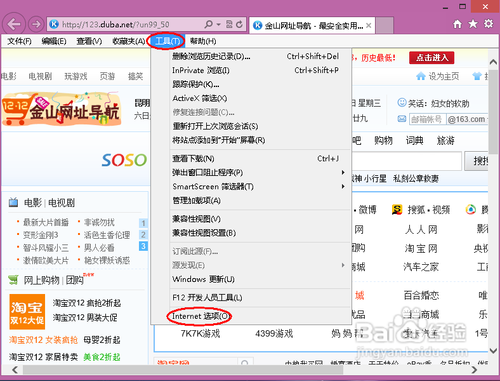Open 百合婚恋 link

421,295
